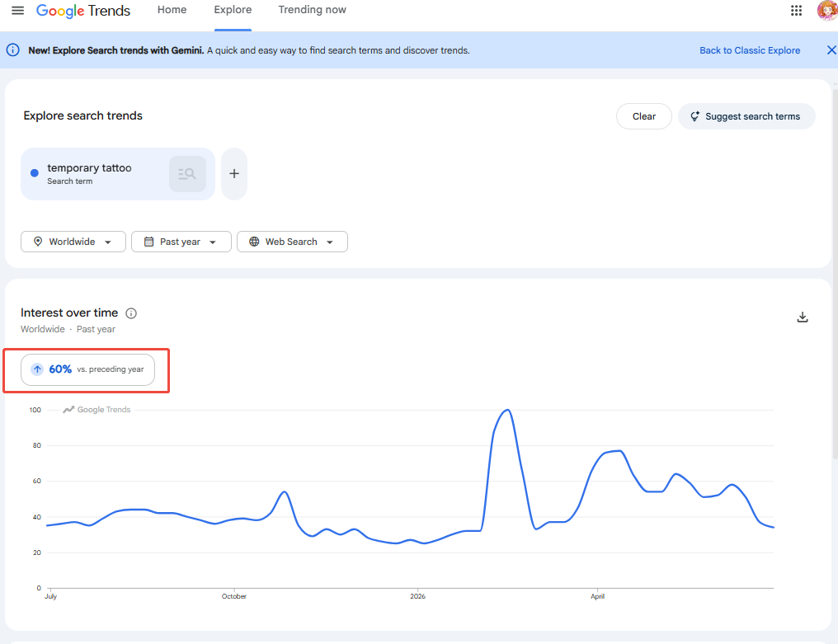Viewport: 838px width, 644px height.
Task: Click the October label on chart axis
Action: 234,596
